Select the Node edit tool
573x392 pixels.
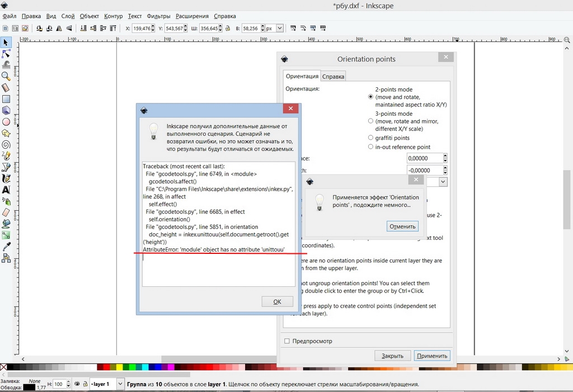6,54
